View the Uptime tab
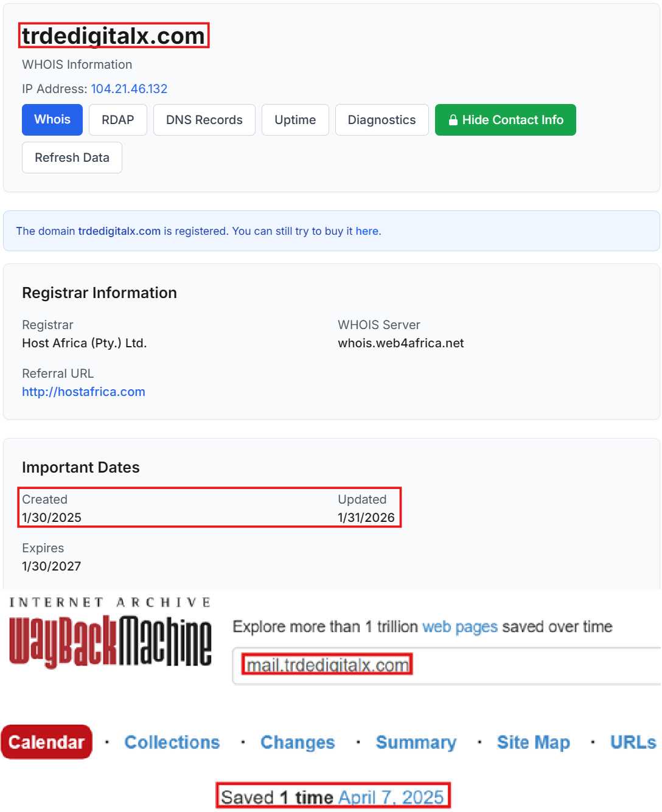 pyautogui.click(x=295, y=120)
